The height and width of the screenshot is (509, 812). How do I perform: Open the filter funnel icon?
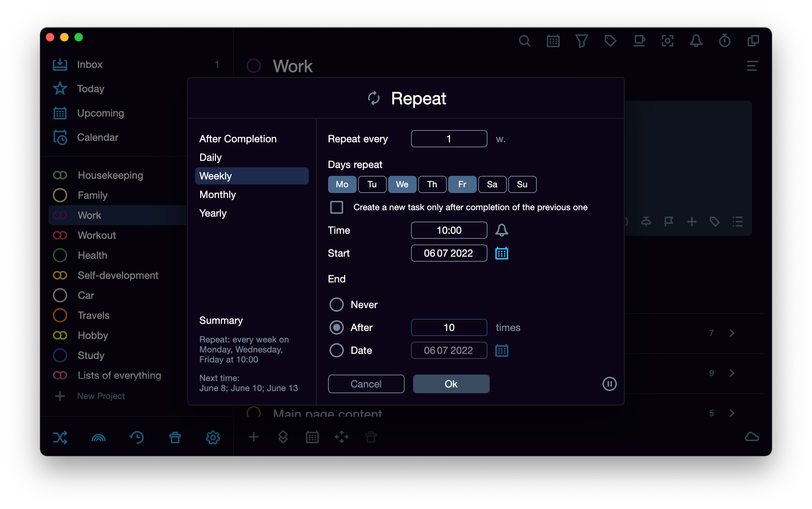click(581, 41)
